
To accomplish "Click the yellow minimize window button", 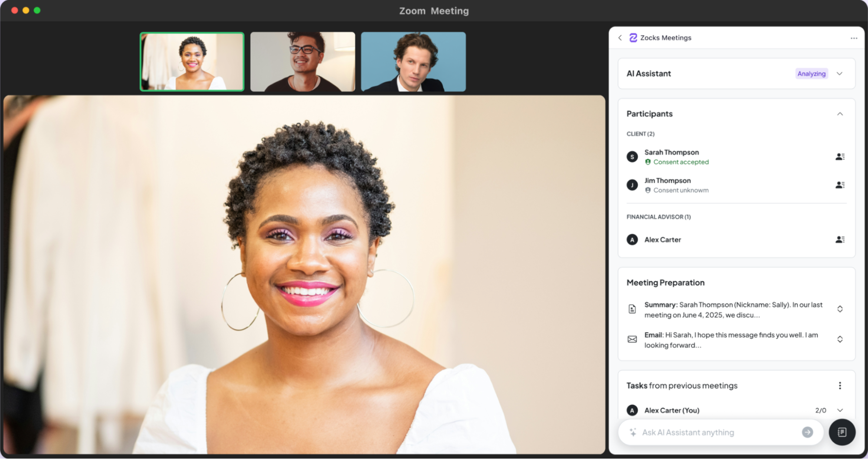I will 26,10.
